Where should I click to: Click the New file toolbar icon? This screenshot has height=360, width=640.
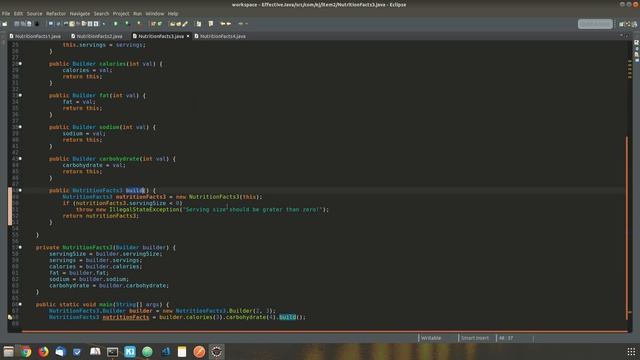(5, 24)
